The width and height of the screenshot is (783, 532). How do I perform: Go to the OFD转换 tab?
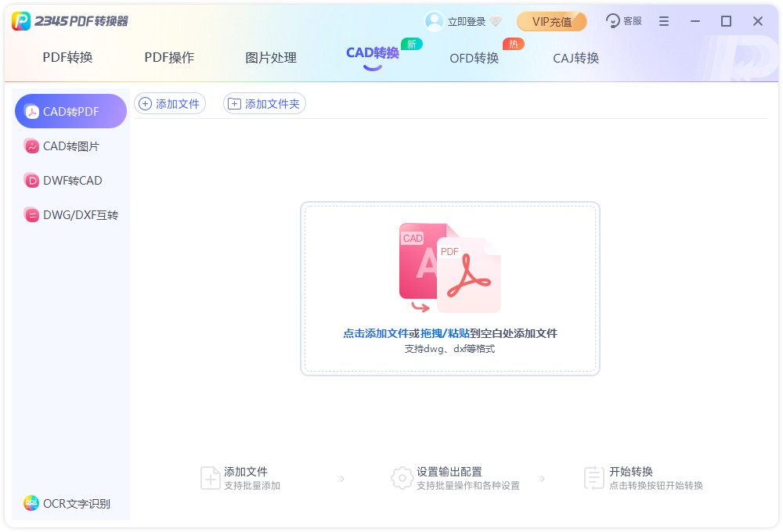point(474,58)
